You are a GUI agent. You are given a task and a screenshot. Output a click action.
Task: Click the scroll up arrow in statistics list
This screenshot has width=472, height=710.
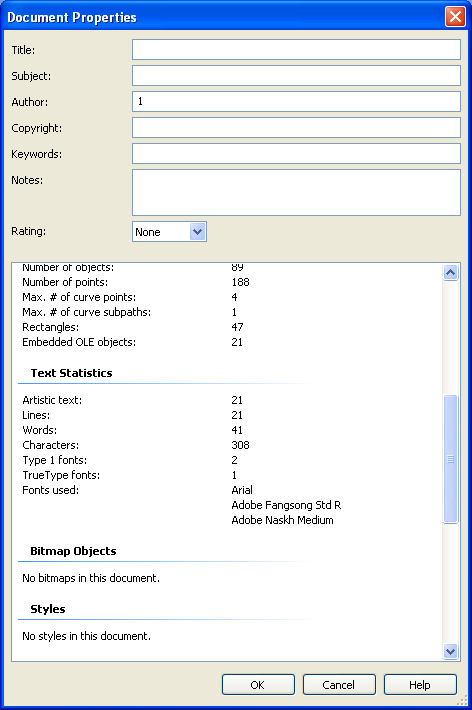[x=450, y=273]
